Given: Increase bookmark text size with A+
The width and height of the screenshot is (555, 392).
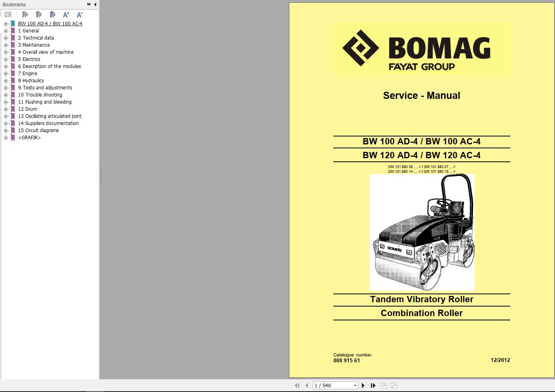Looking at the screenshot, I should point(66,15).
